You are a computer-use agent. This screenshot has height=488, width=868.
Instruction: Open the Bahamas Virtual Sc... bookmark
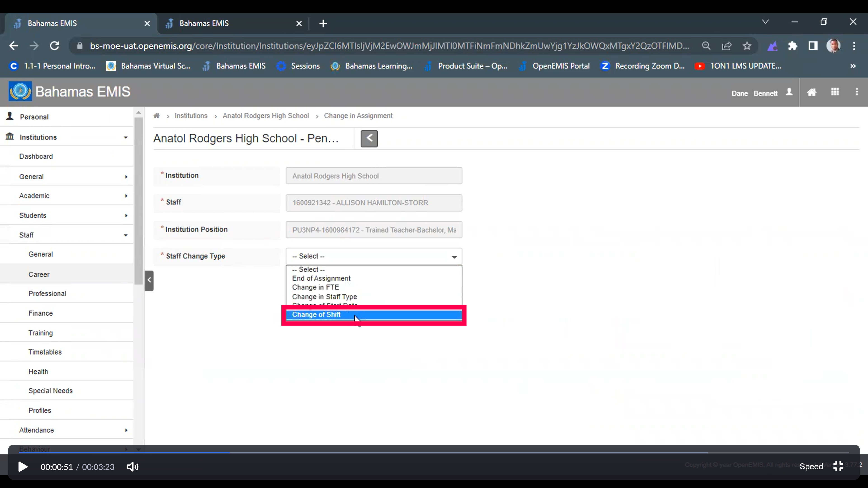pos(148,66)
